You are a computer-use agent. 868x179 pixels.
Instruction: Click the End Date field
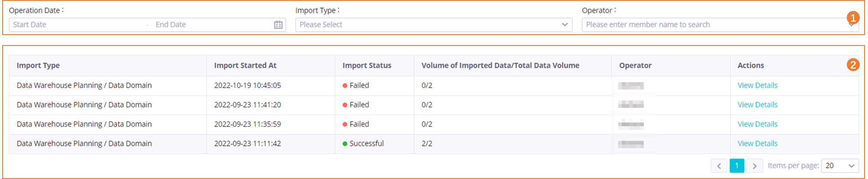pos(208,25)
